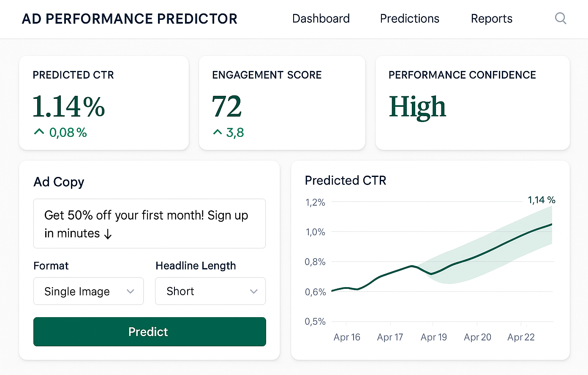Screen dimensions: 588x375
Task: Click the Apr 19 axis label
Action: 433,337
